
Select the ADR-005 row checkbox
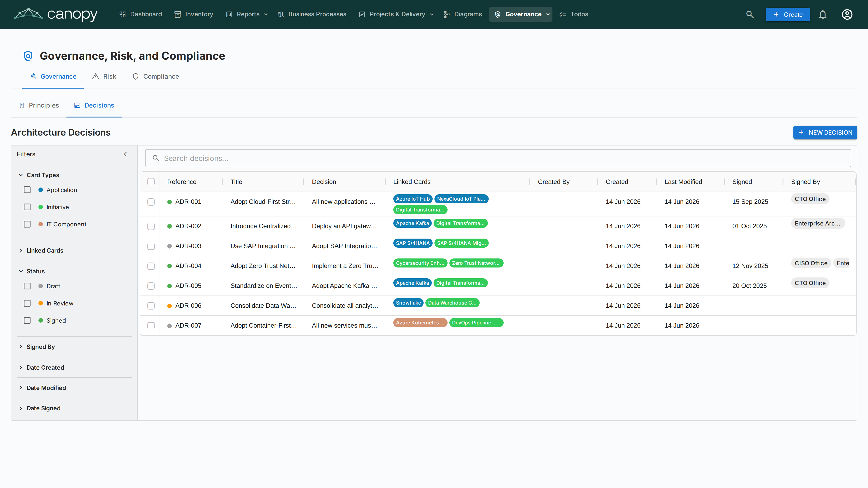click(151, 286)
